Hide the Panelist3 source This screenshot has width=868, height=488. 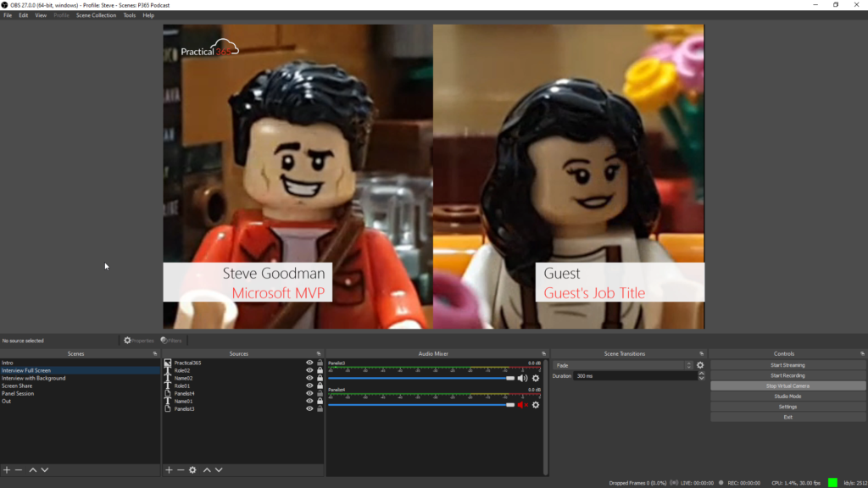coord(309,409)
